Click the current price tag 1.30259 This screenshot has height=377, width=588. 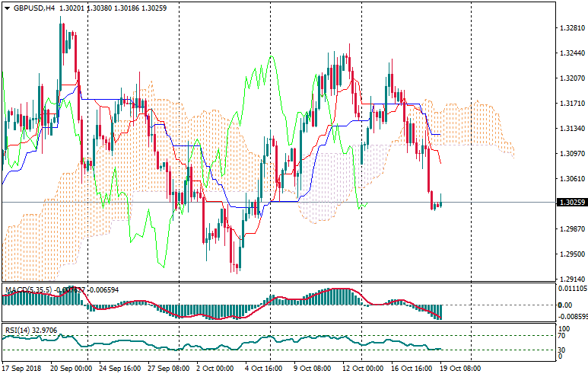pyautogui.click(x=571, y=203)
